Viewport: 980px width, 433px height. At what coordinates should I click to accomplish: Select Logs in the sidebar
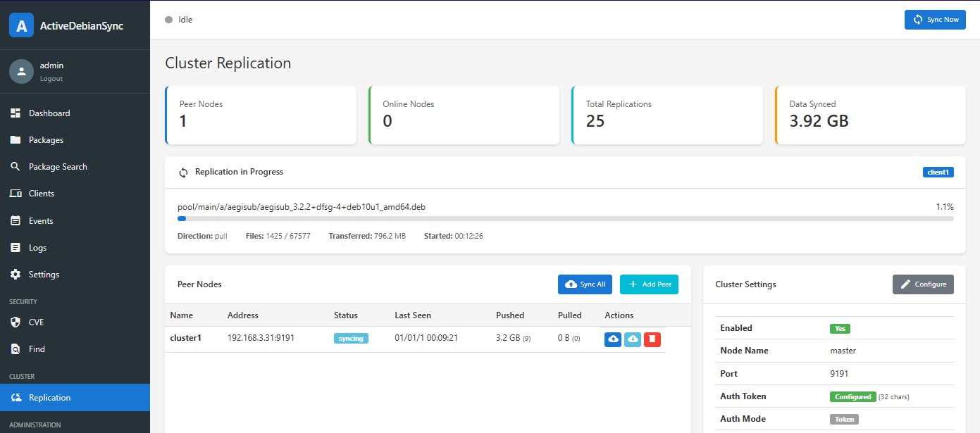pos(37,248)
